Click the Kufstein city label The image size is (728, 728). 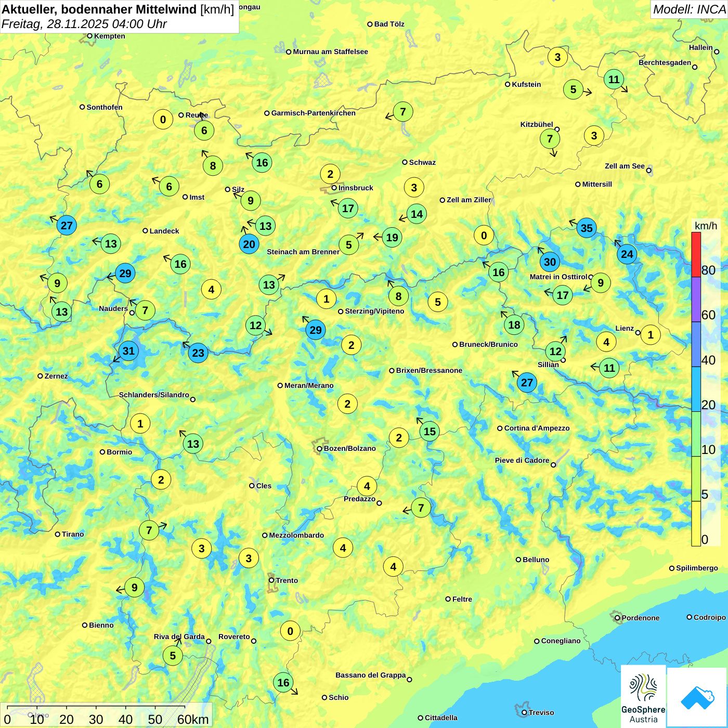pos(526,84)
